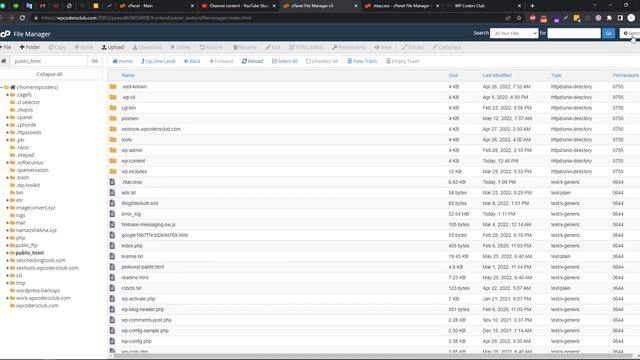Click the error_log file icon
This screenshot has height=360, width=640.
point(112,214)
